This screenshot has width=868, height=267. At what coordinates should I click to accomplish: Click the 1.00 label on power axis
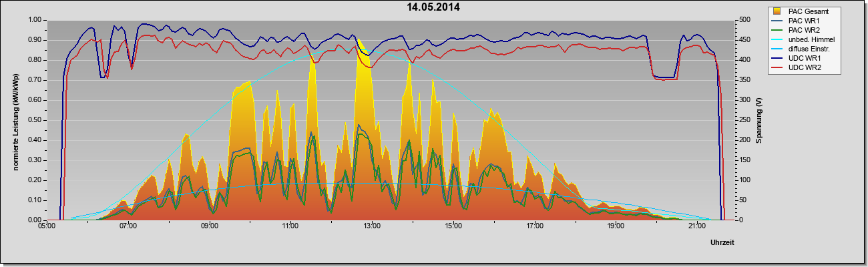tap(33, 19)
